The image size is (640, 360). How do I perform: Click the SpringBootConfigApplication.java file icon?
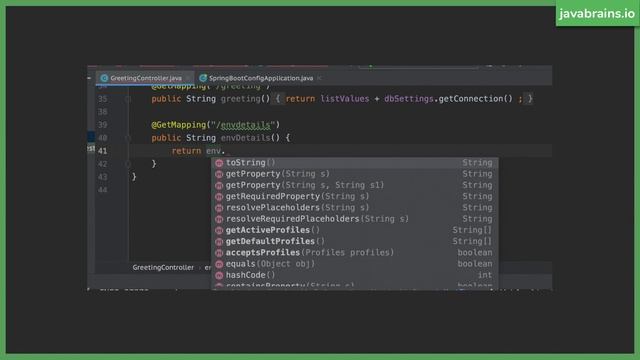pos(203,78)
